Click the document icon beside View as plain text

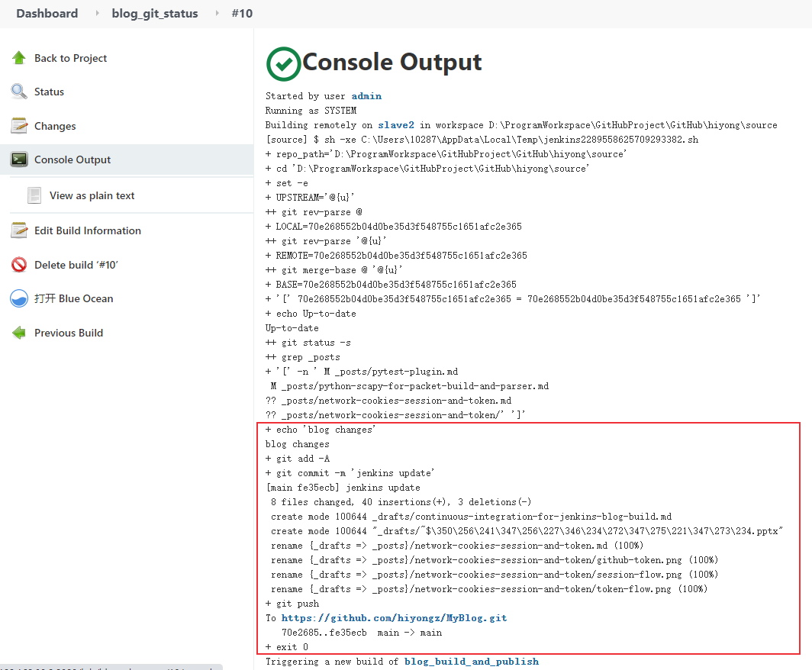pos(34,195)
